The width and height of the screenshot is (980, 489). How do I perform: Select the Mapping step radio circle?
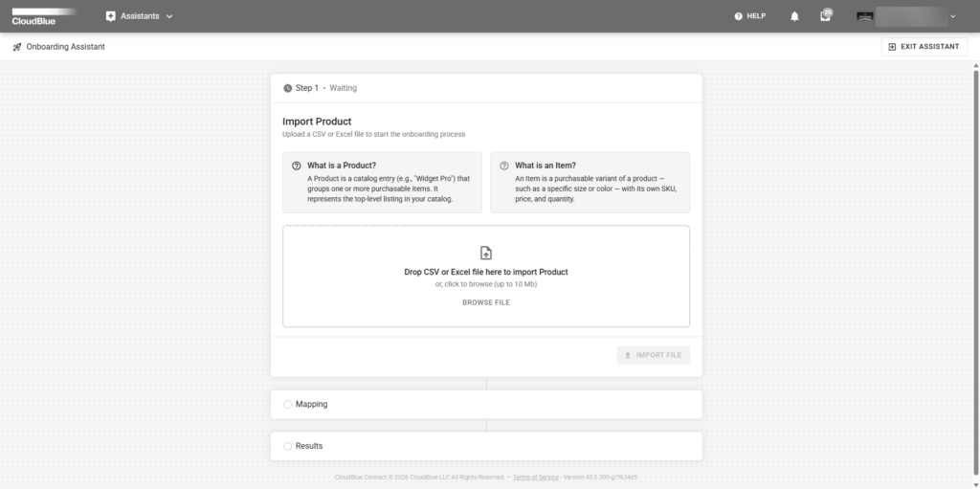(x=287, y=405)
